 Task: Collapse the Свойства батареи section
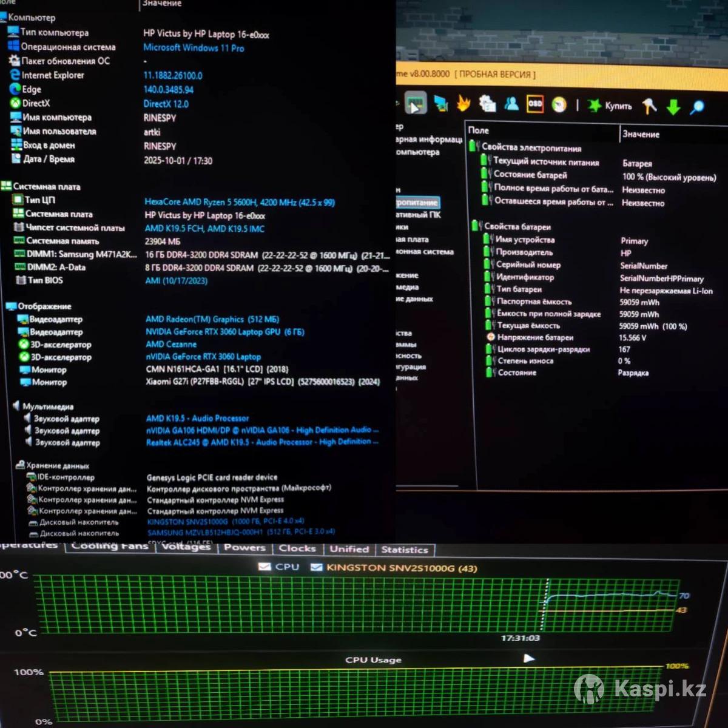[476, 226]
